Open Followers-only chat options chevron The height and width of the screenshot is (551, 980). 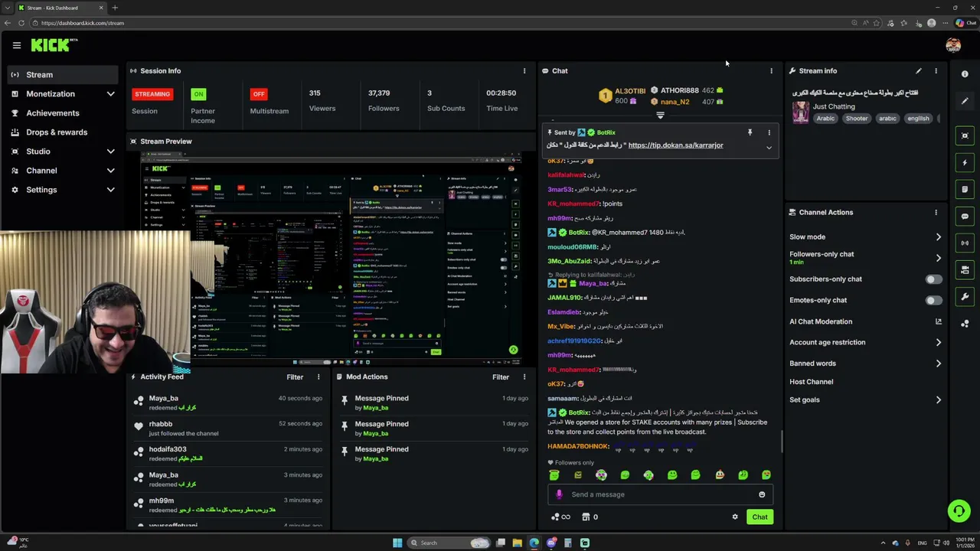click(938, 258)
